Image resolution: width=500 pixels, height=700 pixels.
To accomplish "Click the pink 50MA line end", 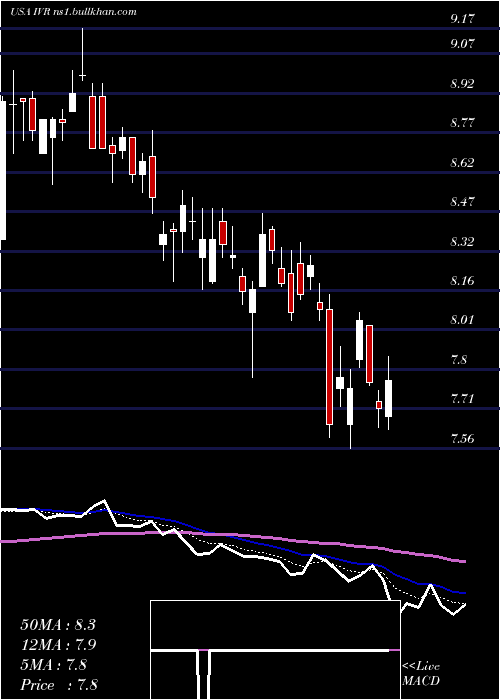I will coord(465,561).
